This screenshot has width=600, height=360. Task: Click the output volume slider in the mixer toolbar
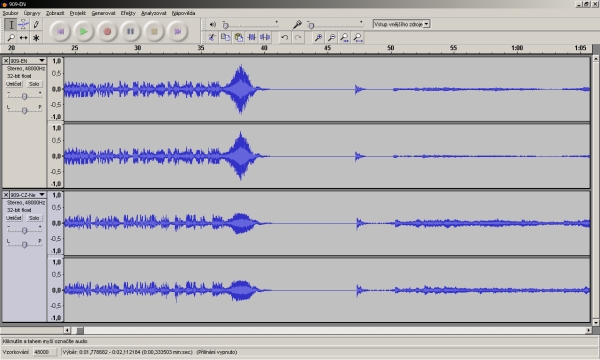[x=250, y=25]
